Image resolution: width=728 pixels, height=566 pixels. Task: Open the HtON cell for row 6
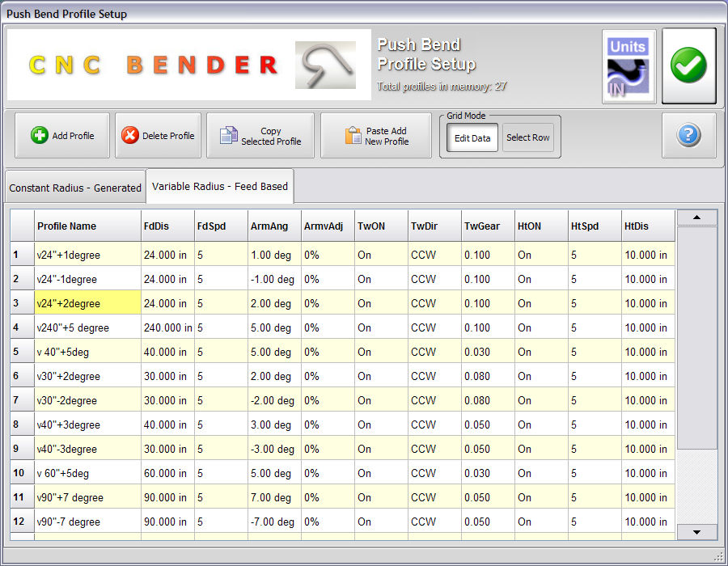tap(541, 376)
